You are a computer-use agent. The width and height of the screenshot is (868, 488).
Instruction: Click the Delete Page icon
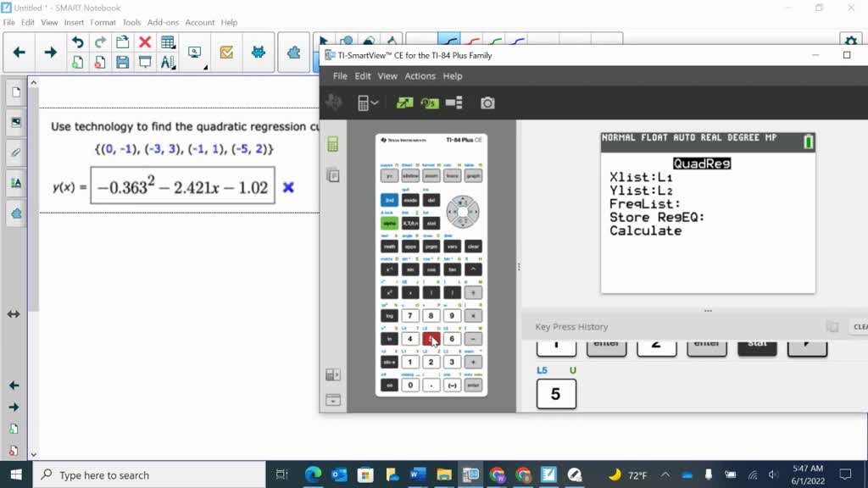(x=100, y=62)
